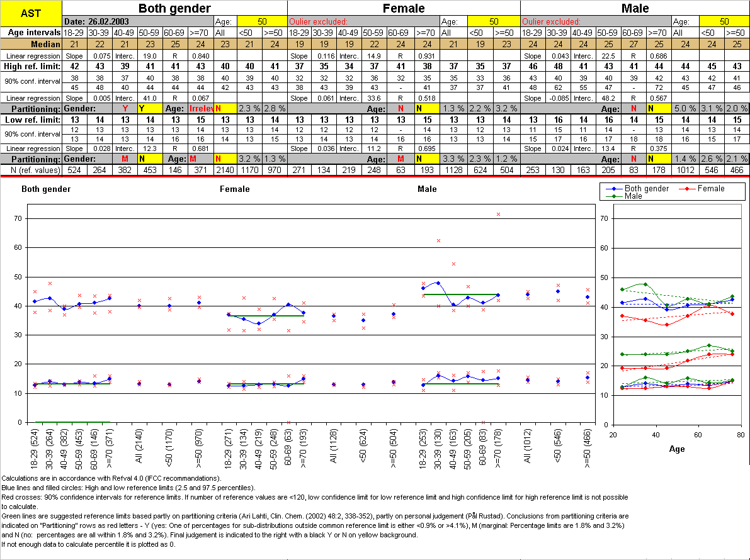Click the 3.3 % partitioning cell

tap(453, 159)
